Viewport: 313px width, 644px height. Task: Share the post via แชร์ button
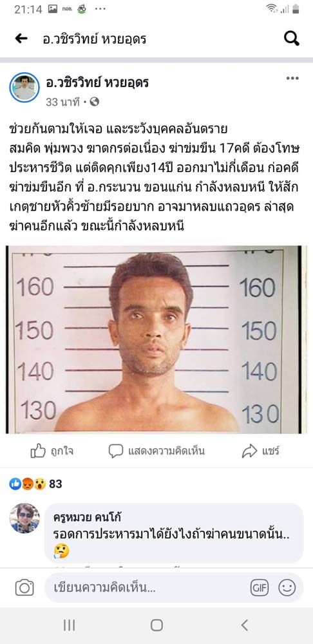260,452
